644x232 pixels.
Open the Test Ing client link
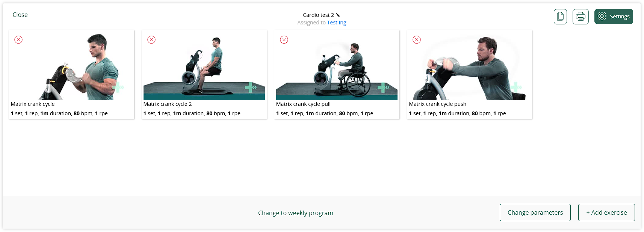[337, 23]
